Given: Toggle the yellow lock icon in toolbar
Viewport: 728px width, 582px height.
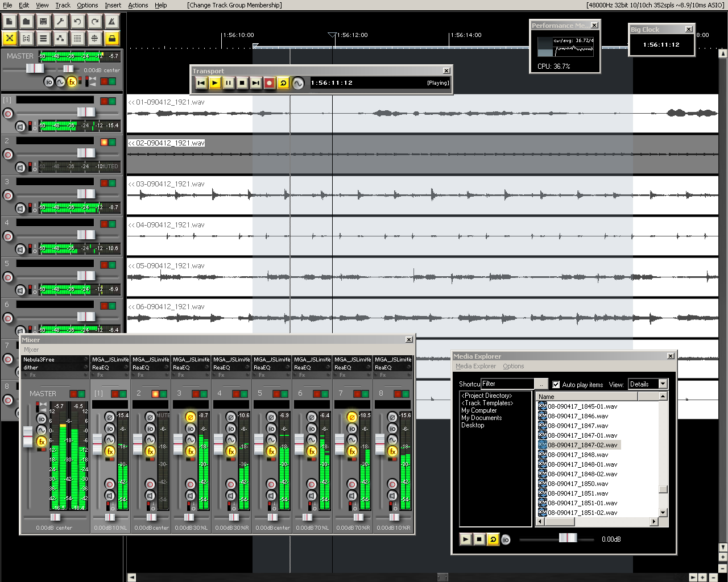Looking at the screenshot, I should click(112, 39).
